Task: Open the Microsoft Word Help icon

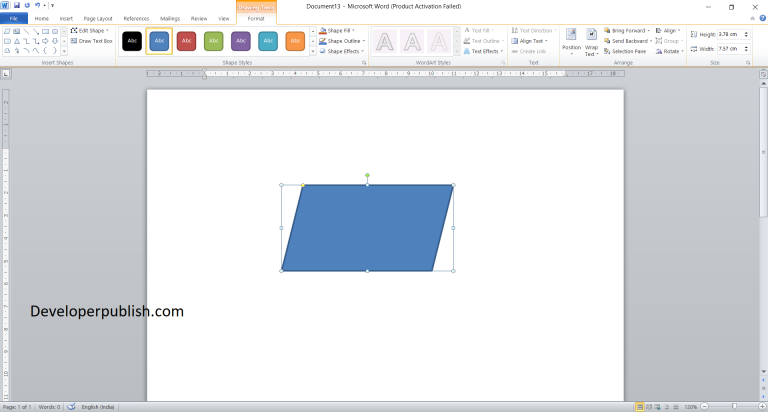Action: point(761,18)
